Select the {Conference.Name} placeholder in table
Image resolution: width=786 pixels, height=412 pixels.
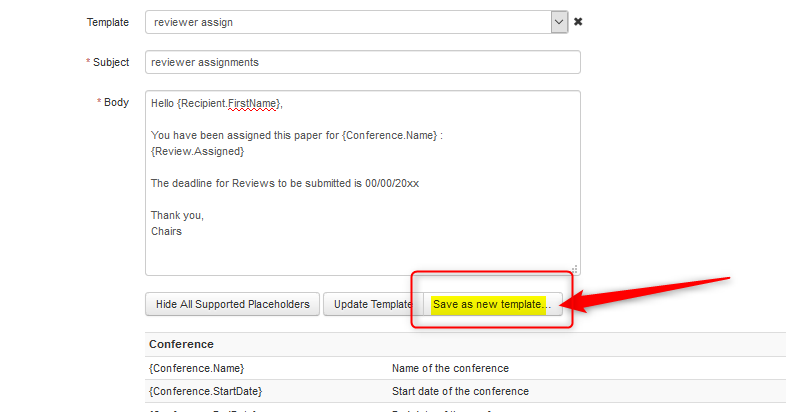(197, 368)
